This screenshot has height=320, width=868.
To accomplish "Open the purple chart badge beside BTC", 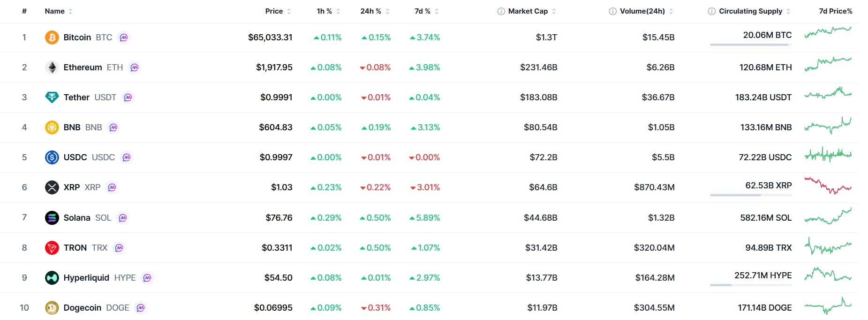I will tap(124, 37).
